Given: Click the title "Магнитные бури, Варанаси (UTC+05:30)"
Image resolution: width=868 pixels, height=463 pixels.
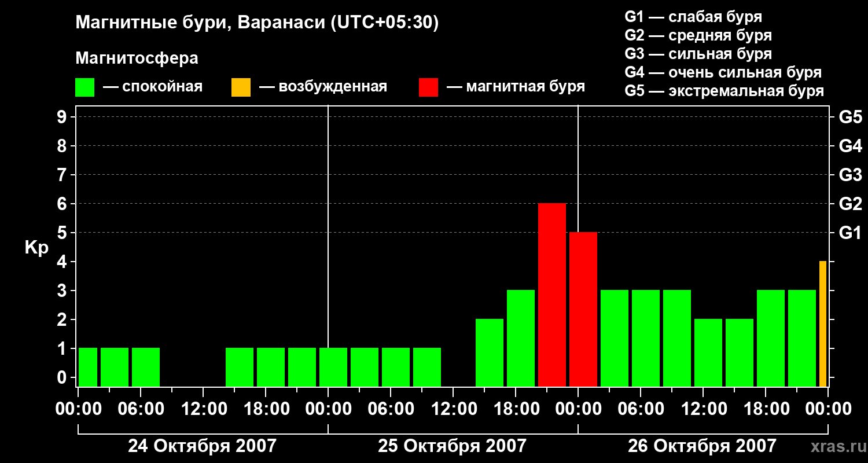Looking at the screenshot, I should [258, 23].
